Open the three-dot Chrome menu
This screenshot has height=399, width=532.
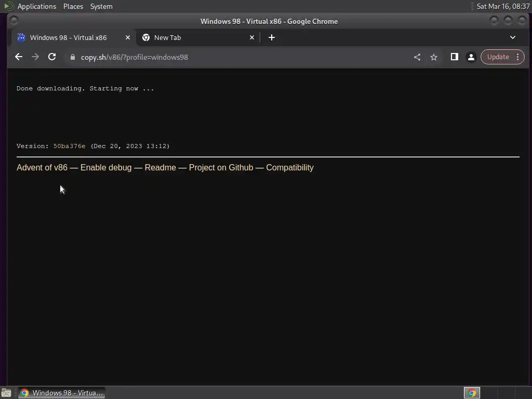point(518,57)
